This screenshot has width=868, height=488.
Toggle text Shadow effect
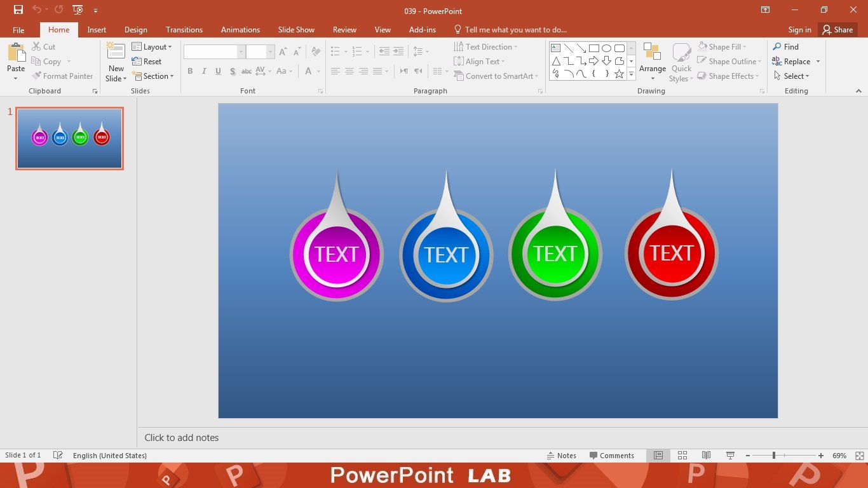click(x=233, y=71)
